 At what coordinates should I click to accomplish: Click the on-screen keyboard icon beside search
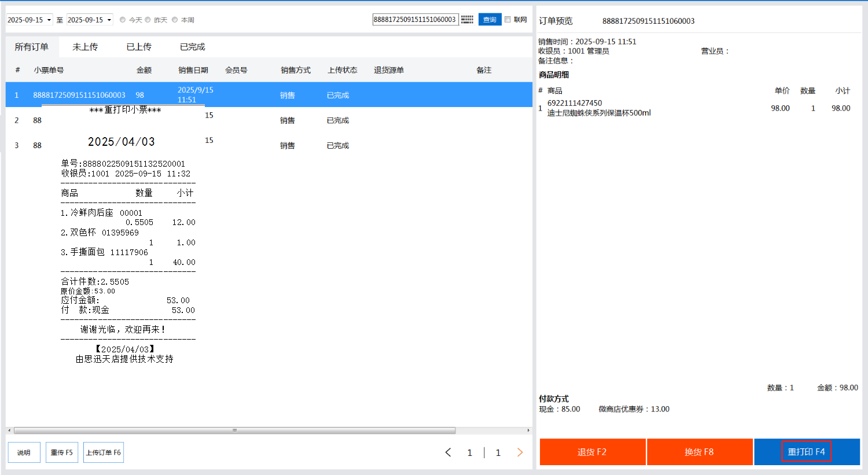[468, 20]
